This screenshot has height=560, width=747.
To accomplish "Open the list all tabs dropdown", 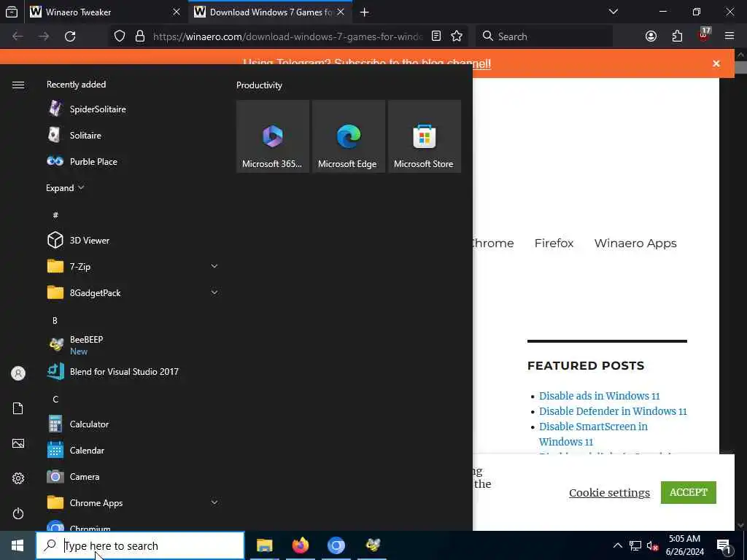I will 613,12.
